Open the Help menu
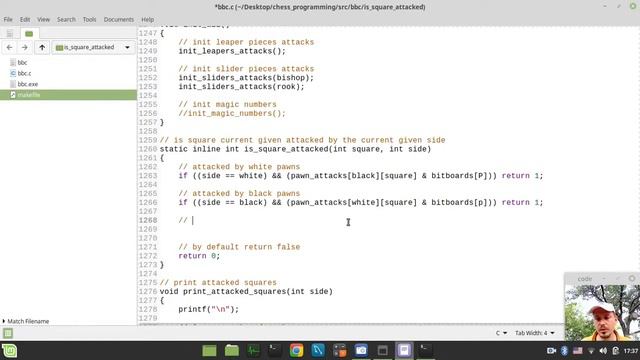Screen dimensions: 640x360 (x=147, y=19)
